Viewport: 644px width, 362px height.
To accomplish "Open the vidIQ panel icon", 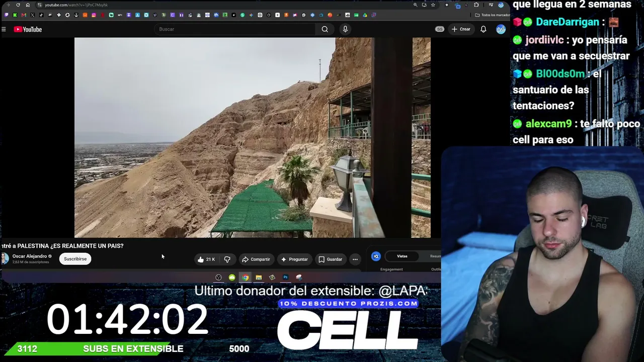I will [376, 256].
